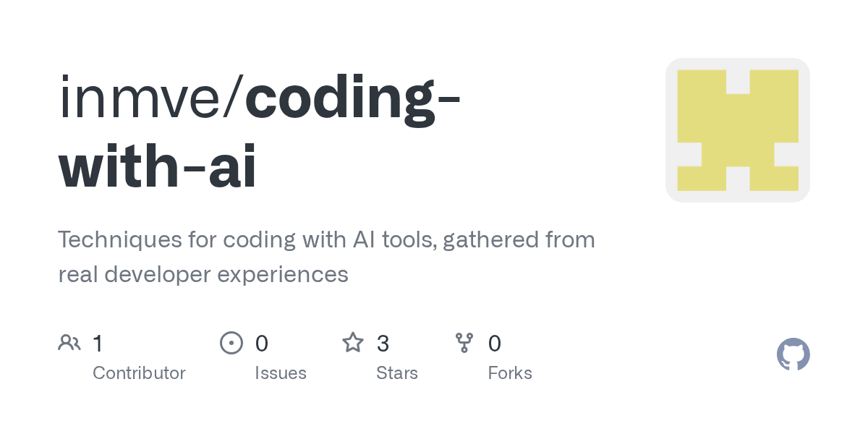Screen dimensions: 868x434
Task: Click the fork icon
Action: 464,343
